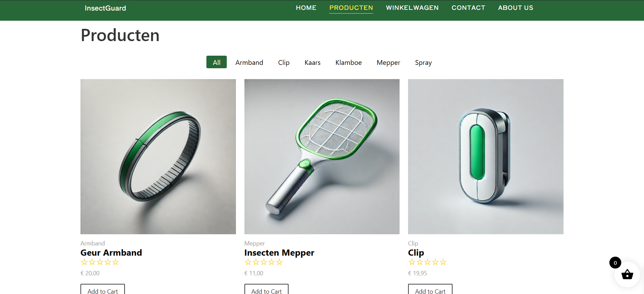Viewport: 644px width, 294px height.
Task: Open the shopping basket icon
Action: coord(627,274)
